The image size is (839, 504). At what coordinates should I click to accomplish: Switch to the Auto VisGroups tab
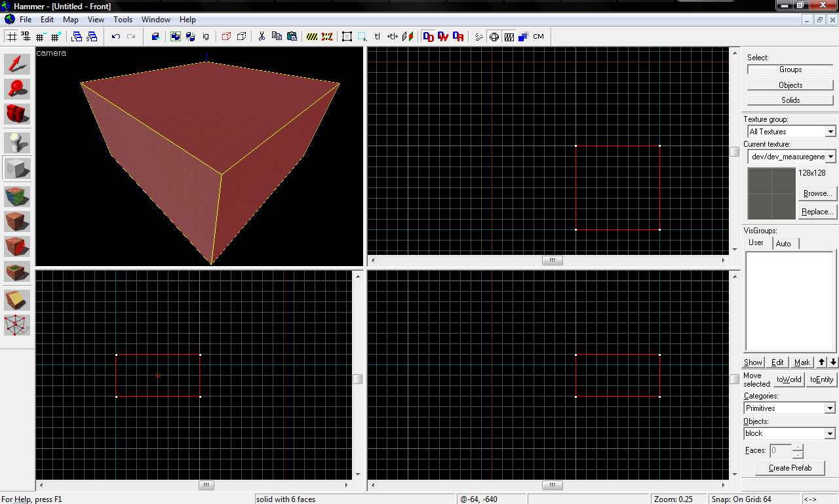click(x=783, y=244)
